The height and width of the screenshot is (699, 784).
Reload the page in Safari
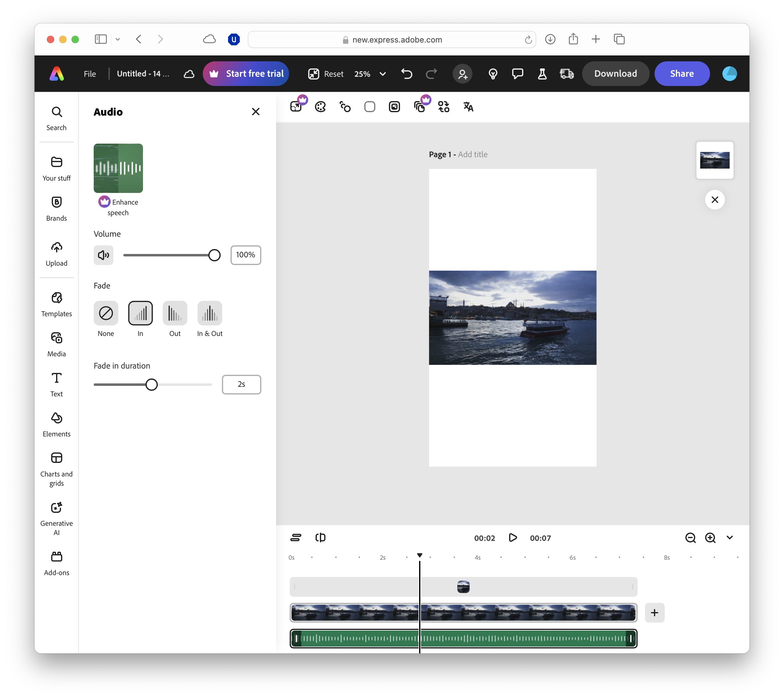tap(528, 39)
